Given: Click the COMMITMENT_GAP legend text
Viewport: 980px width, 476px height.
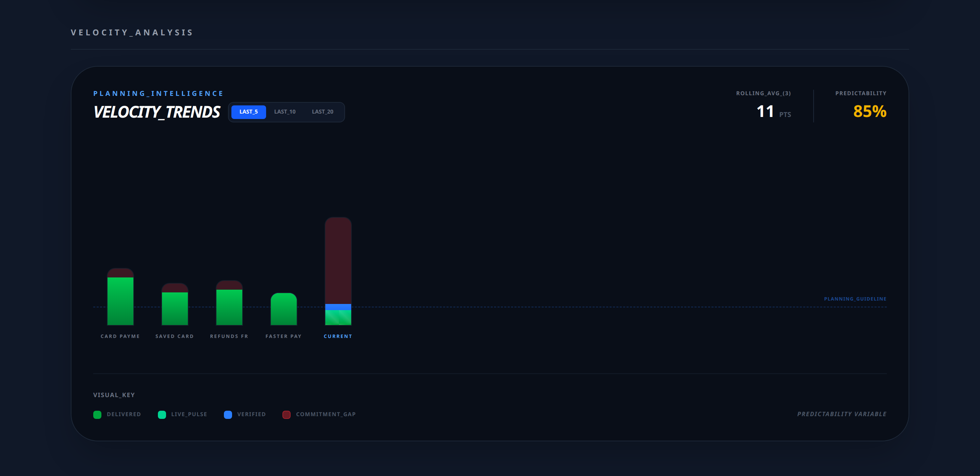Looking at the screenshot, I should point(326,414).
